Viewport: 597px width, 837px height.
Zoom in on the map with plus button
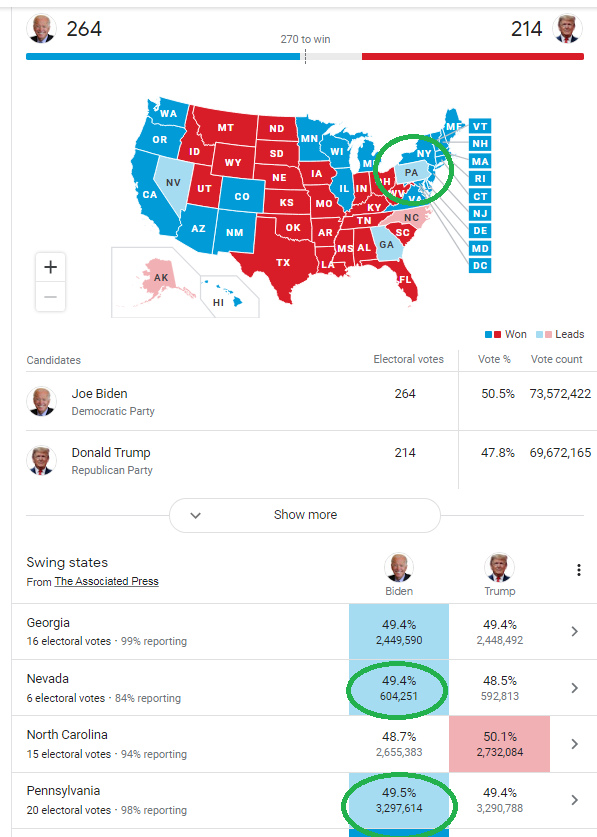50,267
